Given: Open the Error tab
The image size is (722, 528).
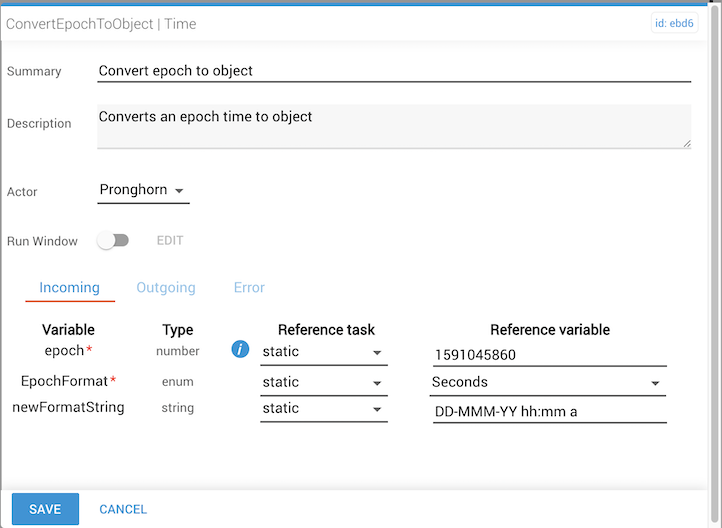Looking at the screenshot, I should pos(249,288).
